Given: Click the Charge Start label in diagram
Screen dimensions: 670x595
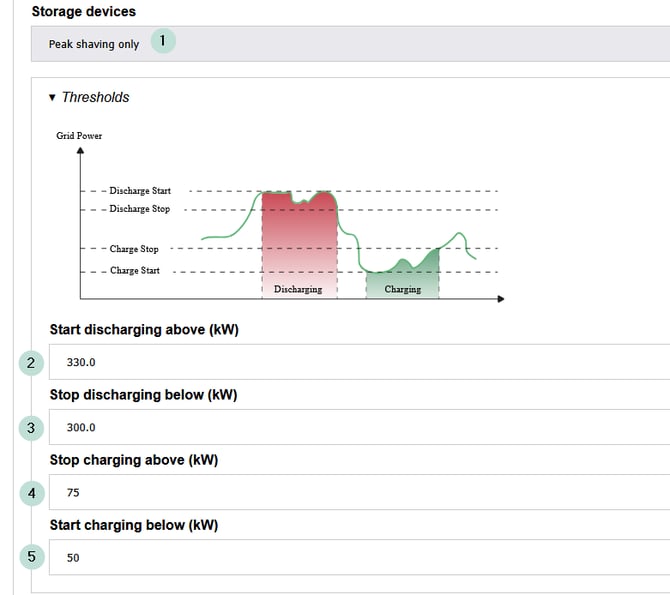Looking at the screenshot, I should [135, 271].
